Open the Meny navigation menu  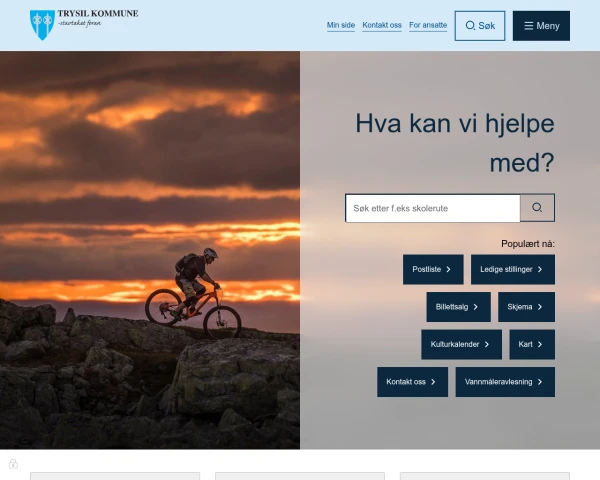point(541,26)
